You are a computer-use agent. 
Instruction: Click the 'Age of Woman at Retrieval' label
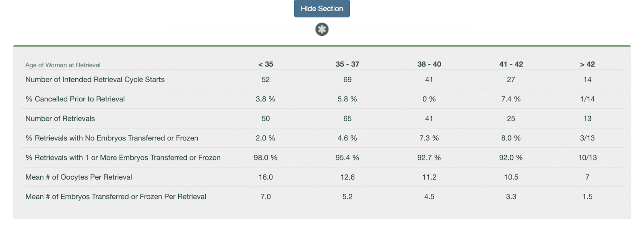63,65
